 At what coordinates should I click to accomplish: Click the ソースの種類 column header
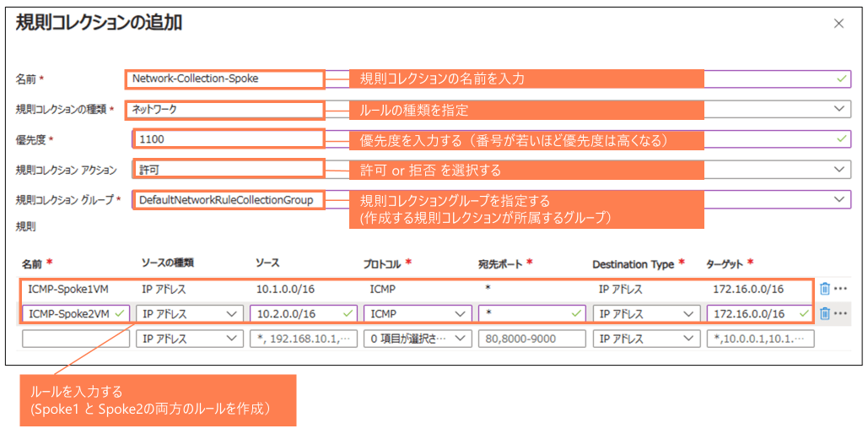[x=168, y=263]
